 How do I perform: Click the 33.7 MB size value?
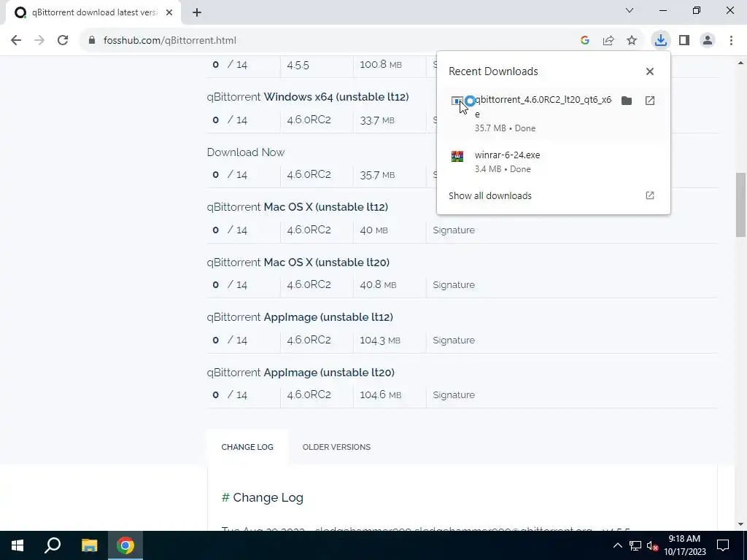coord(377,120)
